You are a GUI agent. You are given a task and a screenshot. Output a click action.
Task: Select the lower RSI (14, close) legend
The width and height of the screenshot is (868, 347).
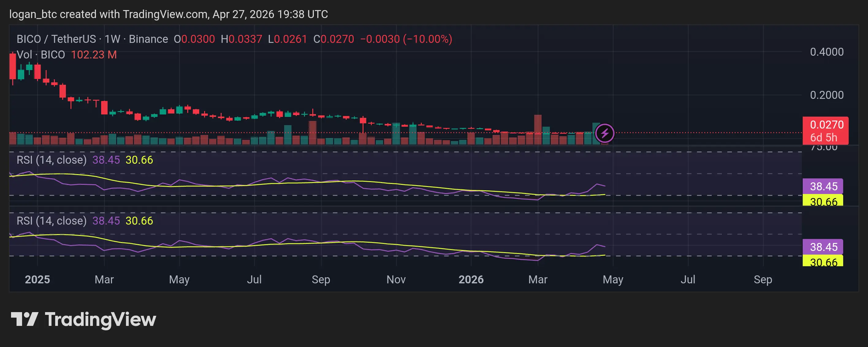[51, 221]
